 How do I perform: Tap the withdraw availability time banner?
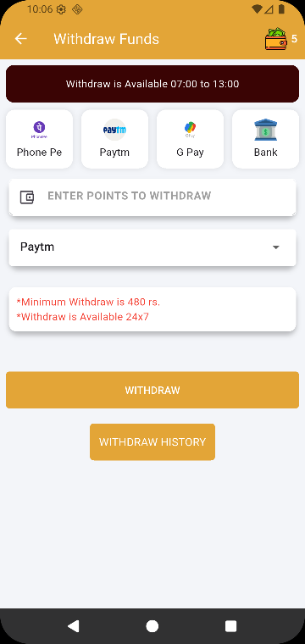click(152, 84)
